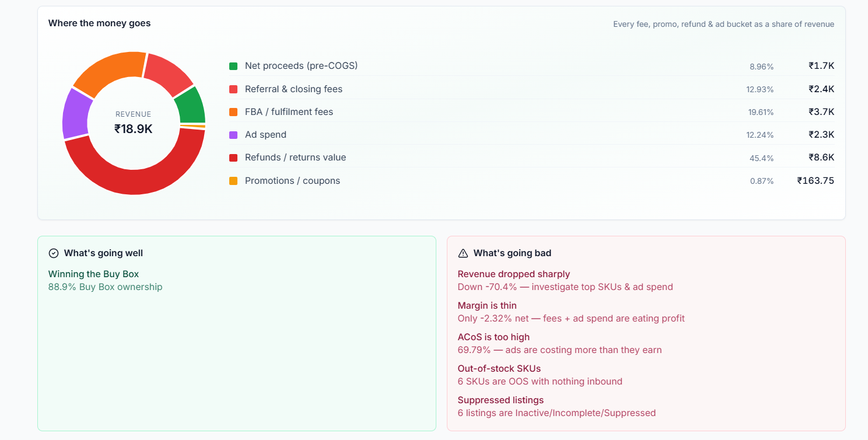Image resolution: width=868 pixels, height=440 pixels.
Task: Click the Ad spend row label
Action: 265,135
